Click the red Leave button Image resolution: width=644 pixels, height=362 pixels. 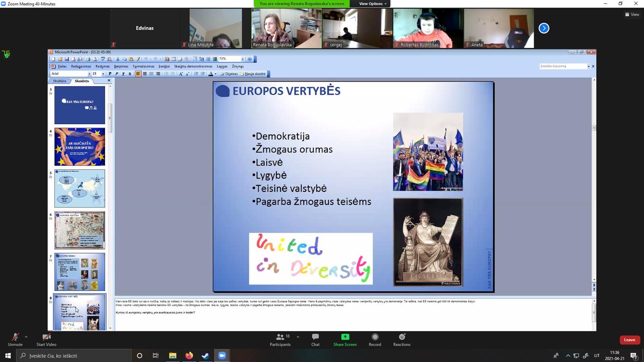tap(630, 340)
